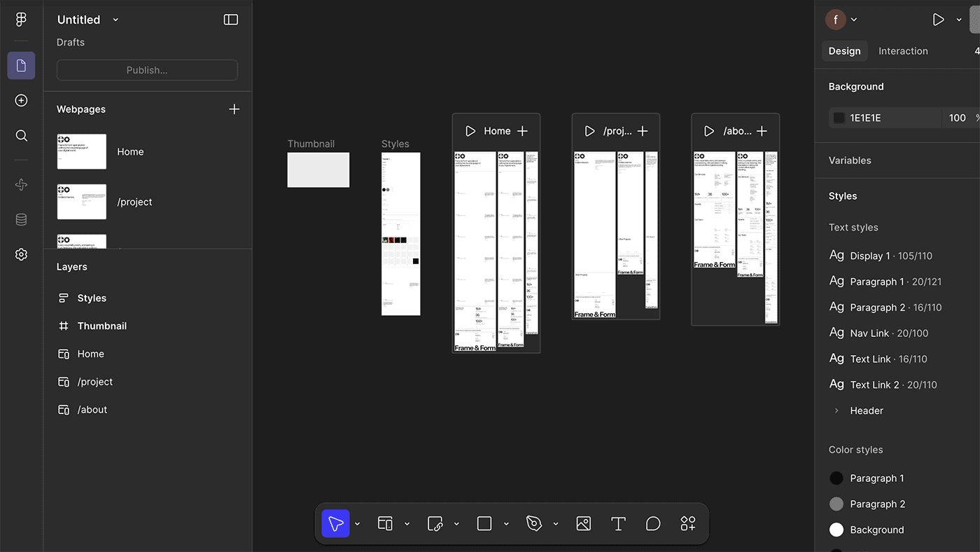Edit the background opacity 100 field

[957, 118]
